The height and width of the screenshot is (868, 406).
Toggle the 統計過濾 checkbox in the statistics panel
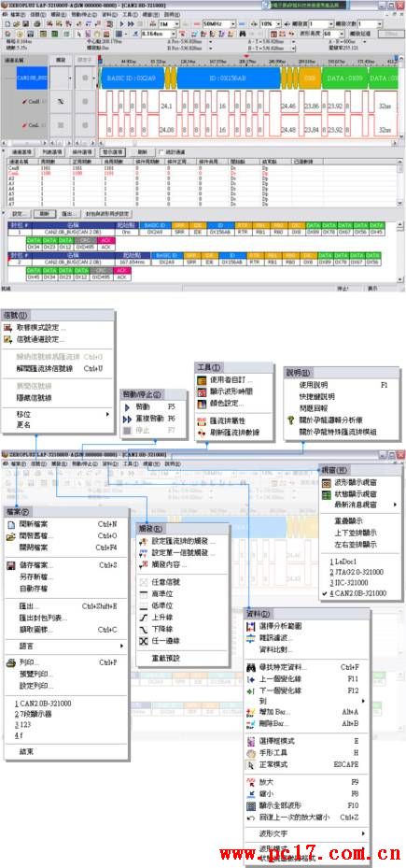click(x=161, y=151)
